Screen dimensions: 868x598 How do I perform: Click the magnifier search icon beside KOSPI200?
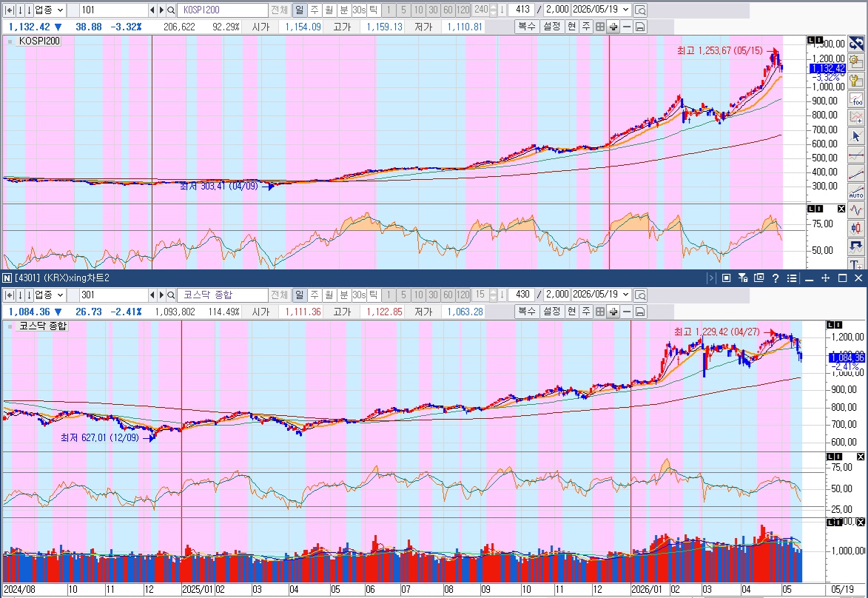171,10
